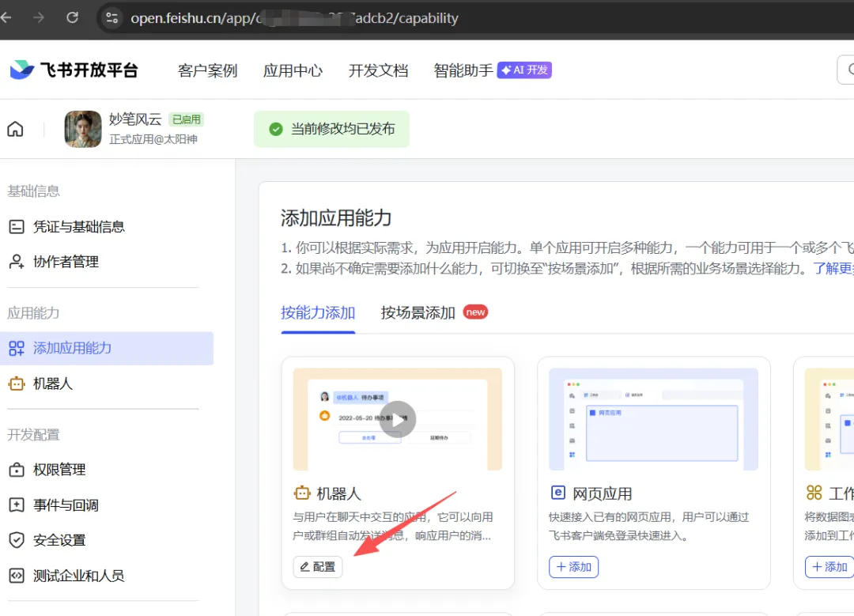Open 智能助手 in top navigation
Screen dimensions: 854x616
pos(463,70)
